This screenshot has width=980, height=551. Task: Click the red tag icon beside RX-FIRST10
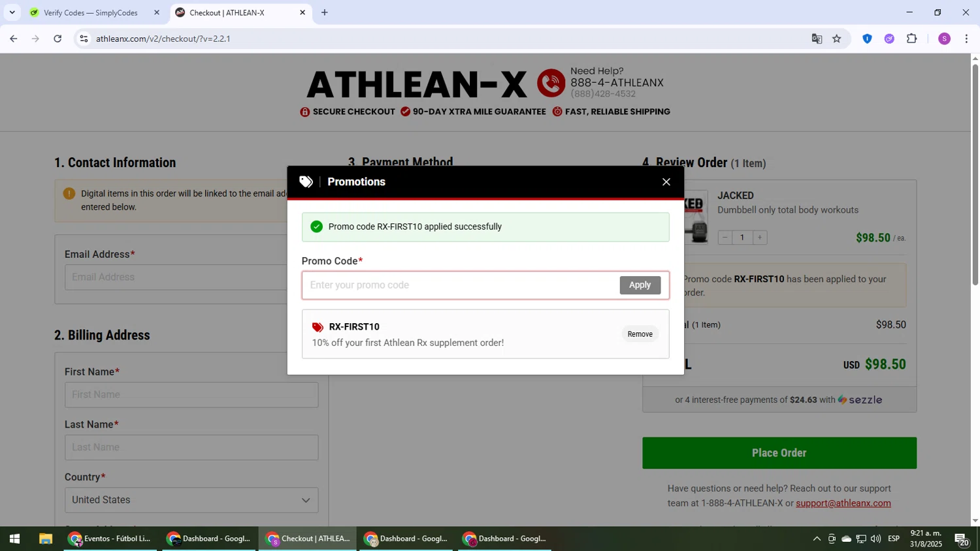click(x=318, y=327)
